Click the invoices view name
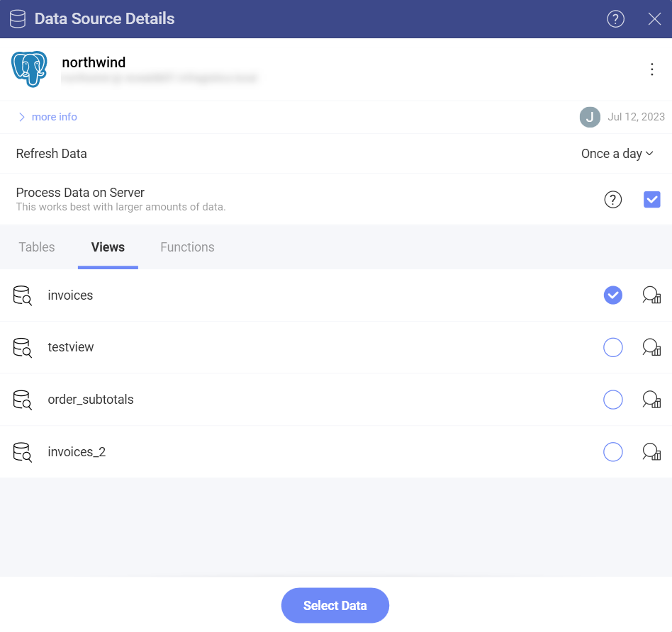Image resolution: width=672 pixels, height=632 pixels. click(70, 295)
